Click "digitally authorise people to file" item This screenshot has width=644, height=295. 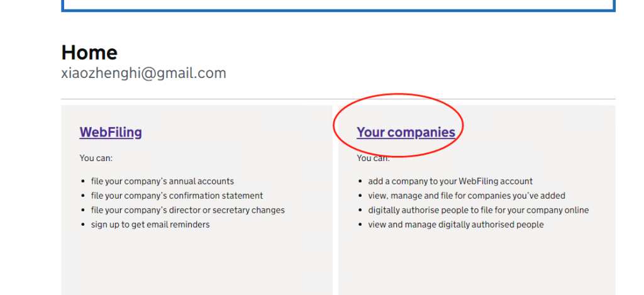[478, 210]
